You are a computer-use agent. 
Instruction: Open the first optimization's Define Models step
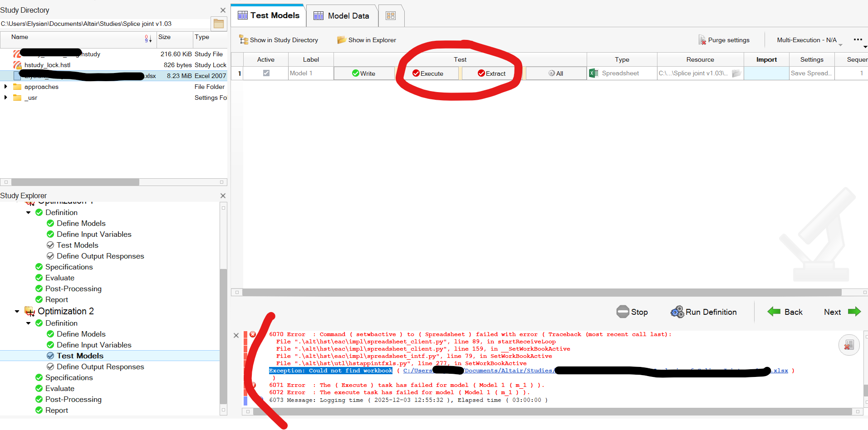point(81,223)
